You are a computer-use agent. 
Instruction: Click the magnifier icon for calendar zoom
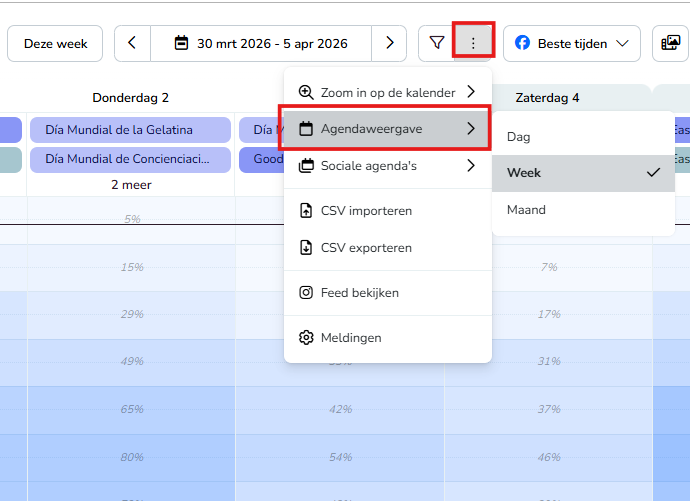coord(306,92)
